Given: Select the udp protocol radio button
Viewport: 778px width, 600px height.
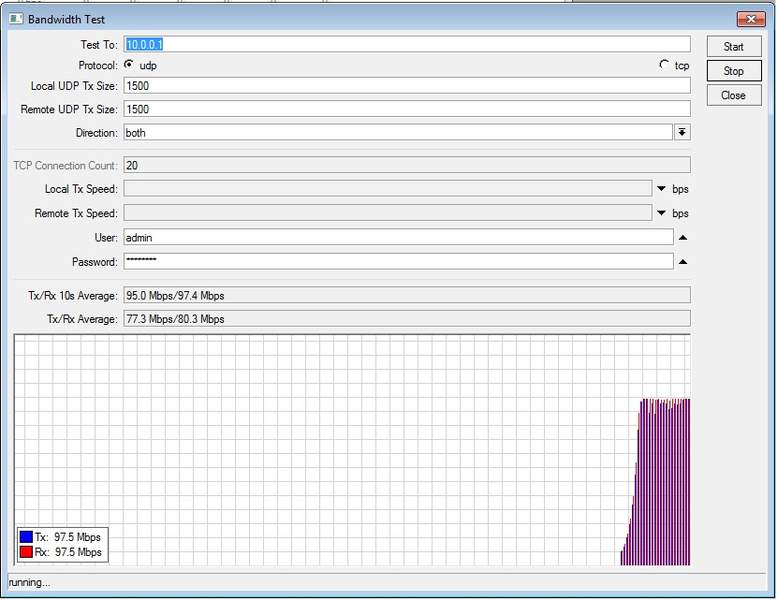Looking at the screenshot, I should tap(129, 65).
